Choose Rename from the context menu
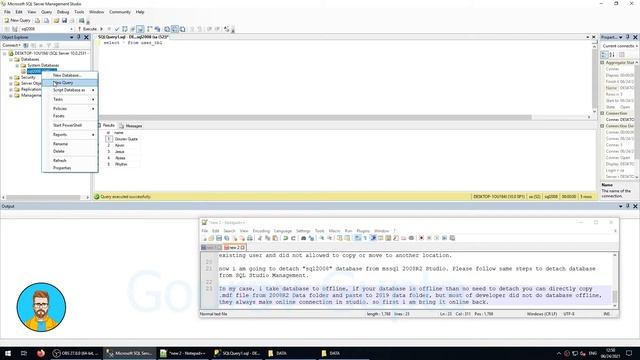The height and width of the screenshot is (360, 640). [70, 144]
